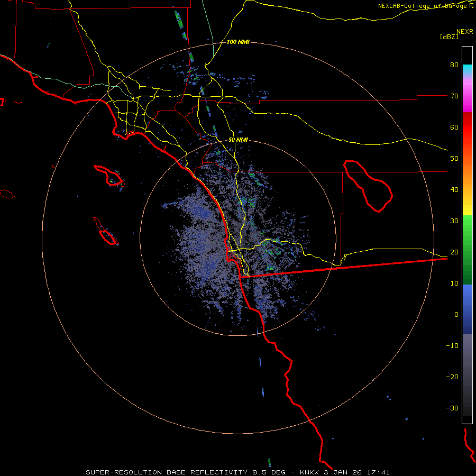Click the 10 dBZ scale value
Viewport: 476px width, 476px height.
coord(454,283)
